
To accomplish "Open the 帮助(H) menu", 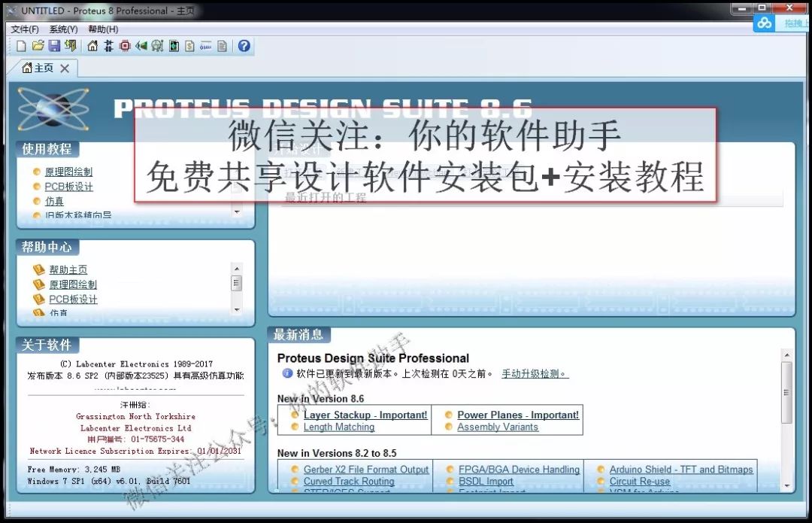I will coord(103,29).
